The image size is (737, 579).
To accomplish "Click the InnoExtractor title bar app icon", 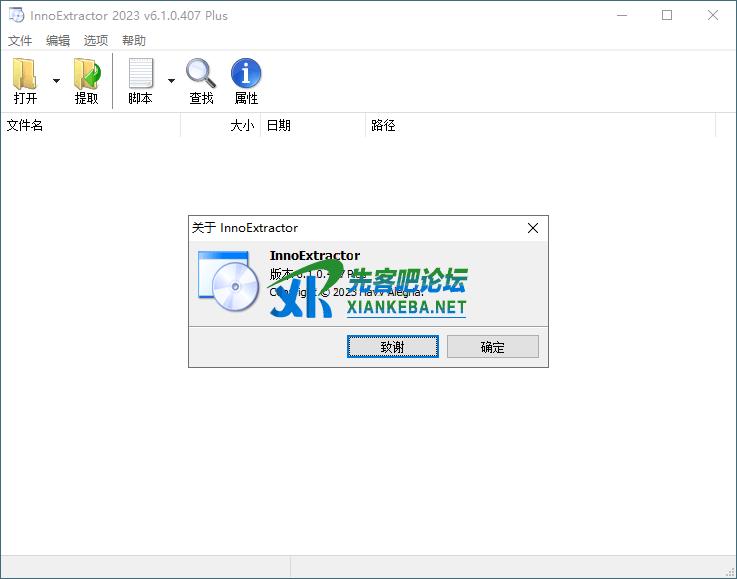I will [x=15, y=15].
